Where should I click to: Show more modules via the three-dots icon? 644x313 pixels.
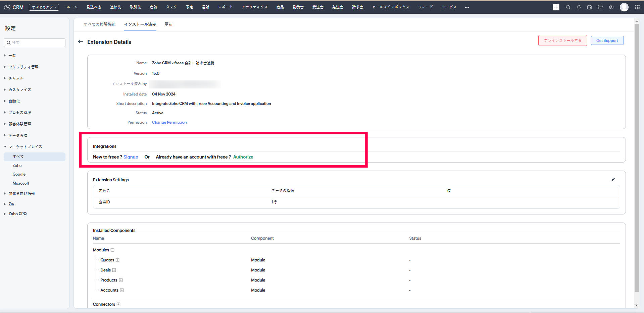pos(467,7)
